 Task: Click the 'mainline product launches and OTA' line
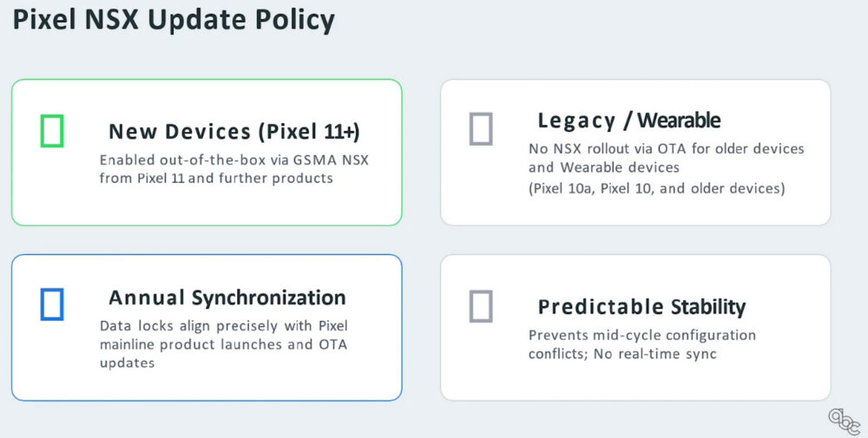tap(224, 344)
